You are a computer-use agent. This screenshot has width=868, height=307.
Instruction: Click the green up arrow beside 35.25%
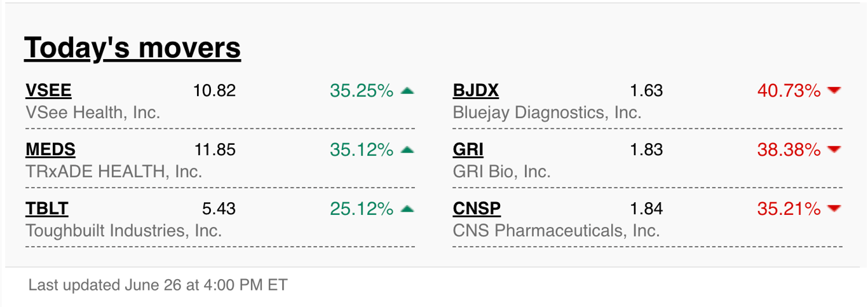(x=407, y=91)
